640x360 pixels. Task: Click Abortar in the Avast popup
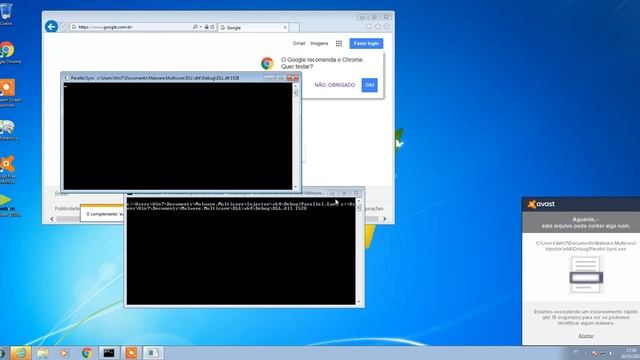pyautogui.click(x=586, y=336)
